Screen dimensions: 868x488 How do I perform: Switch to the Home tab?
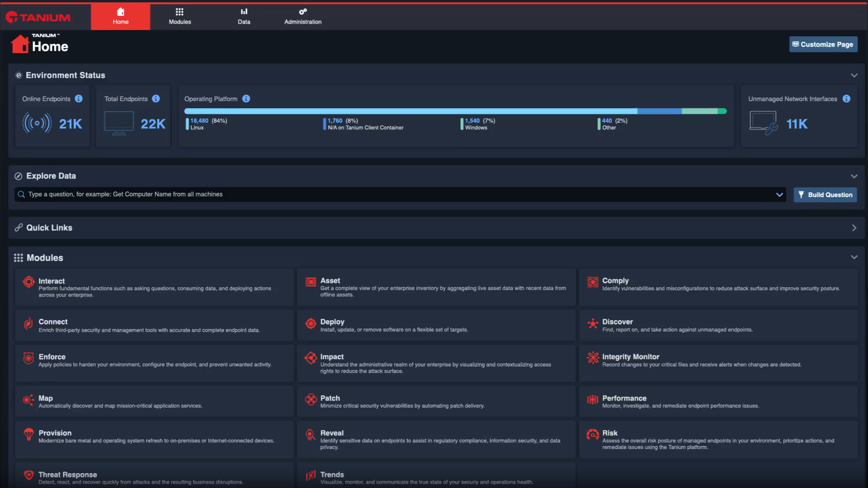coord(120,16)
